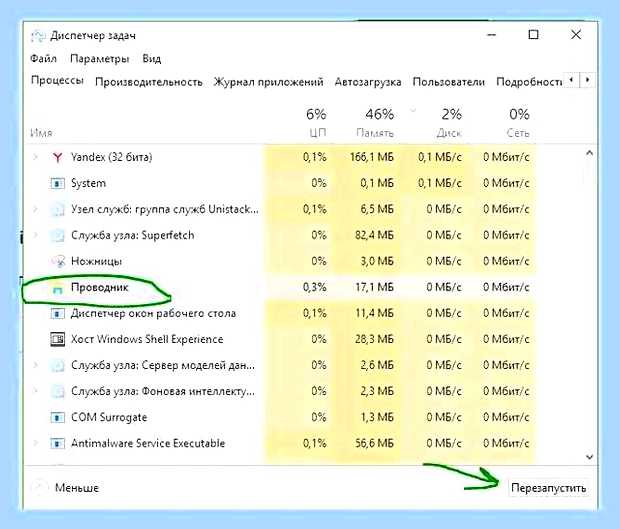Click the Unistack service group gear icon

(x=58, y=210)
